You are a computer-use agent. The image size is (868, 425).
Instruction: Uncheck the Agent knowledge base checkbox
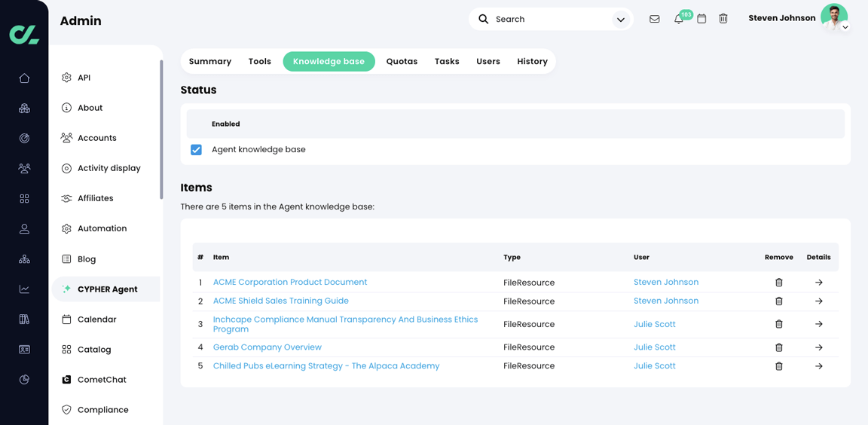(196, 149)
